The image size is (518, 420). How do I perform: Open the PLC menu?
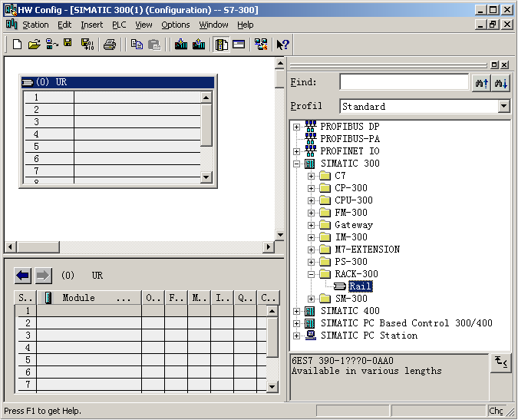(x=119, y=25)
